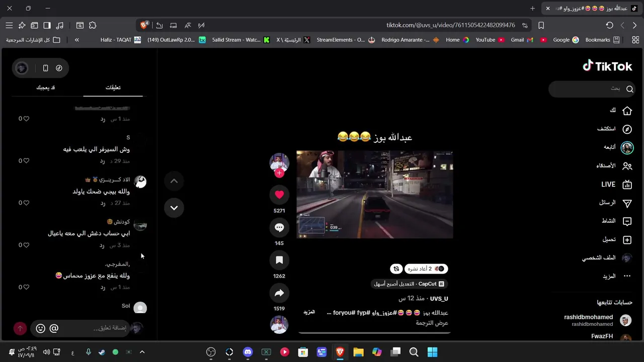
Task: Open Discord from the Windows taskbar
Action: [x=248, y=352]
